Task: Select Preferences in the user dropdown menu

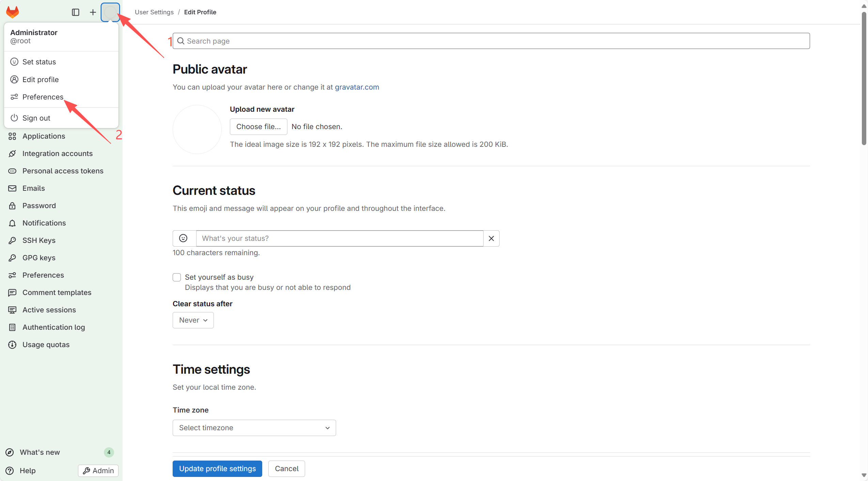Action: coord(43,97)
